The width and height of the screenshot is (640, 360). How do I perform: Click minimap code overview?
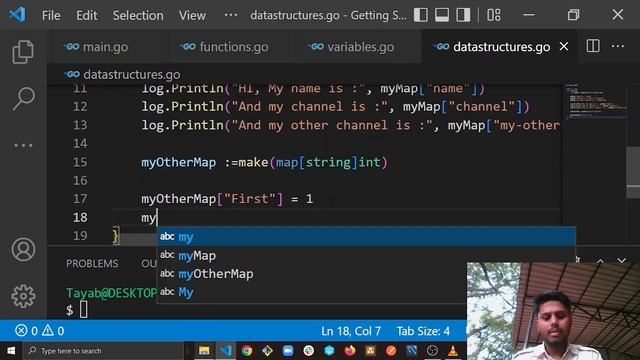coord(596,101)
